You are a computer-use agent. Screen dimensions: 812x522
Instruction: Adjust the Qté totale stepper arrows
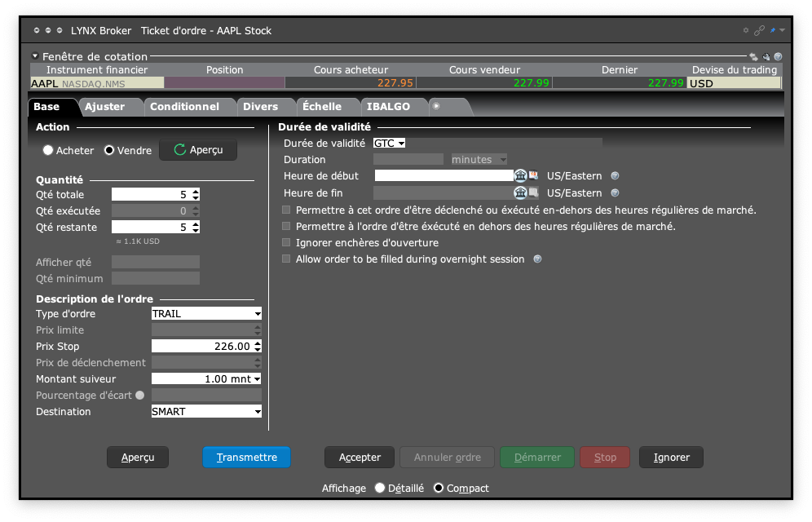195,195
